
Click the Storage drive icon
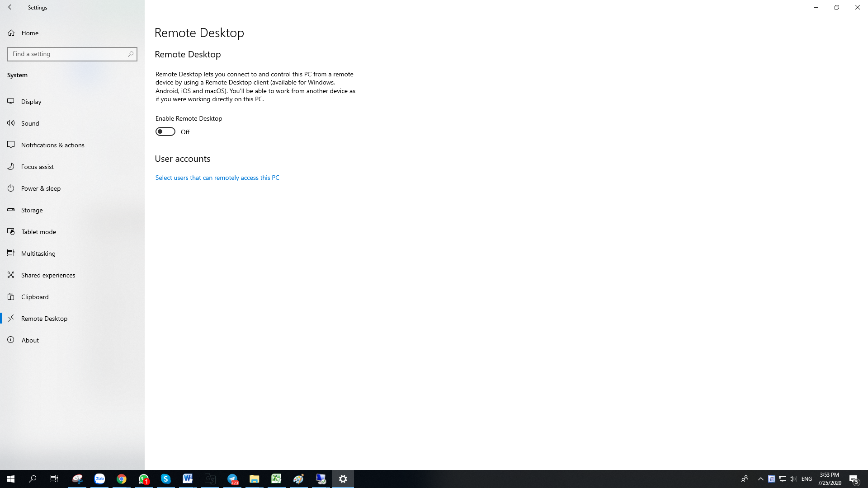tap(11, 210)
